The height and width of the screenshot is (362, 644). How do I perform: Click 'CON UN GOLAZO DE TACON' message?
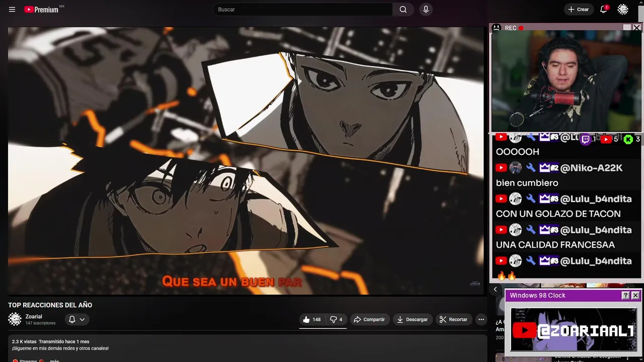(558, 214)
